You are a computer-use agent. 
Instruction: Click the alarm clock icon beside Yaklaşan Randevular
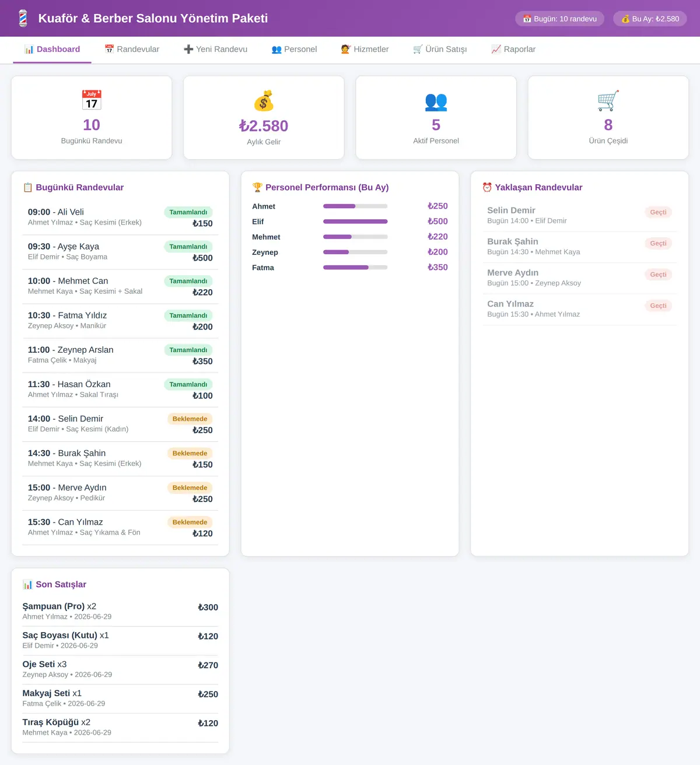pos(487,187)
